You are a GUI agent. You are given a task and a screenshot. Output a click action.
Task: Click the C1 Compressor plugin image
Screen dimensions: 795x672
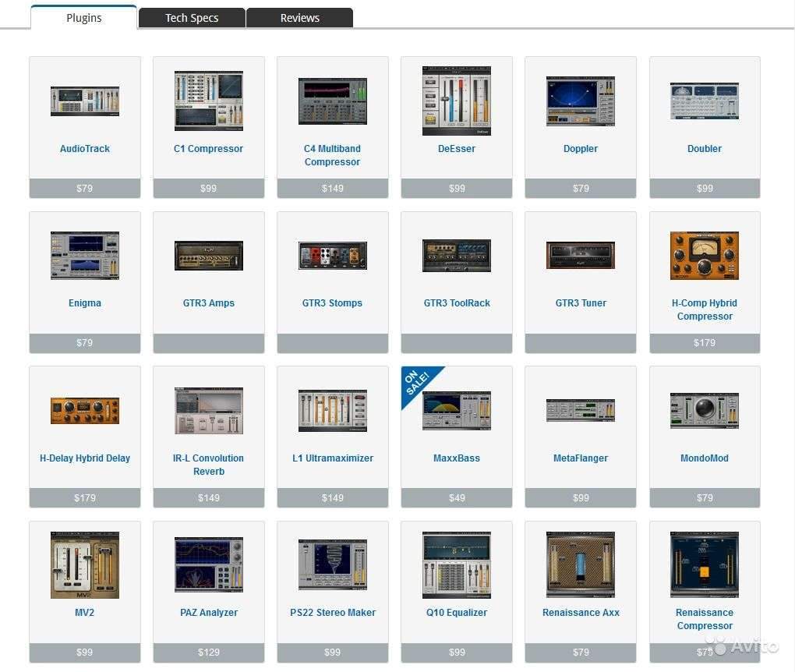pos(208,101)
